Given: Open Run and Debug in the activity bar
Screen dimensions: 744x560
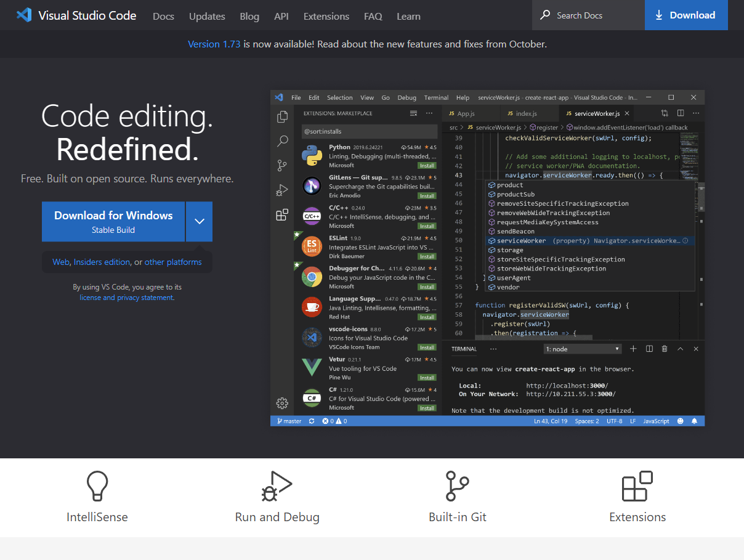Looking at the screenshot, I should point(283,190).
